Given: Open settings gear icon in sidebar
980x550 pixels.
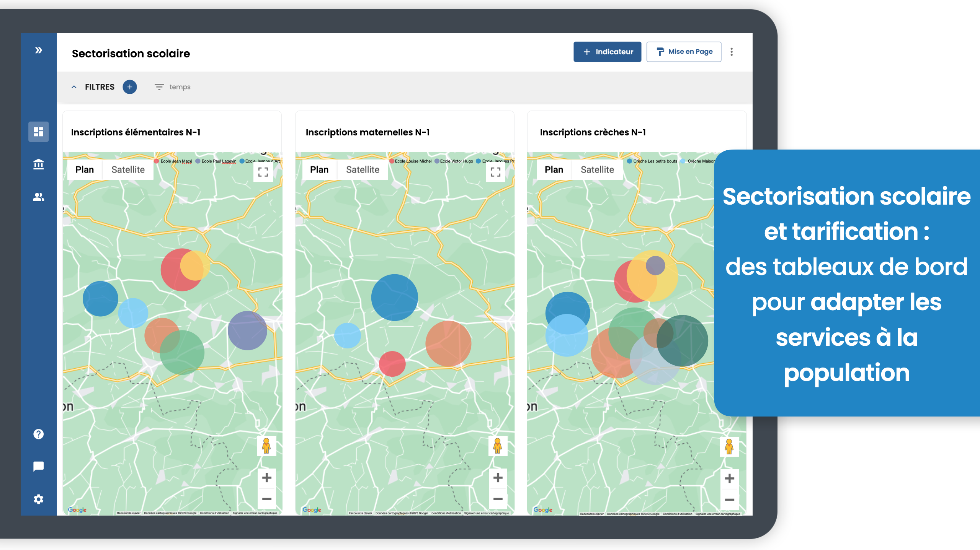Looking at the screenshot, I should click(x=38, y=499).
